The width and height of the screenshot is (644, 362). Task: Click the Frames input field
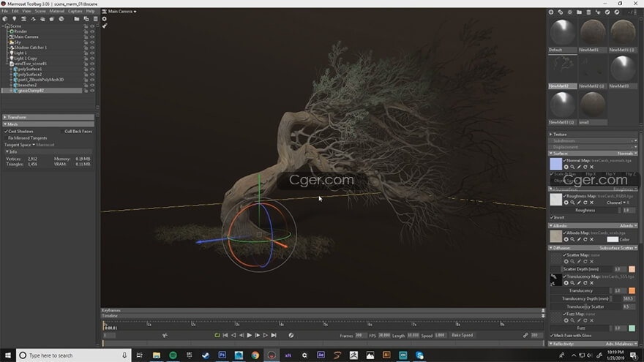(361, 336)
